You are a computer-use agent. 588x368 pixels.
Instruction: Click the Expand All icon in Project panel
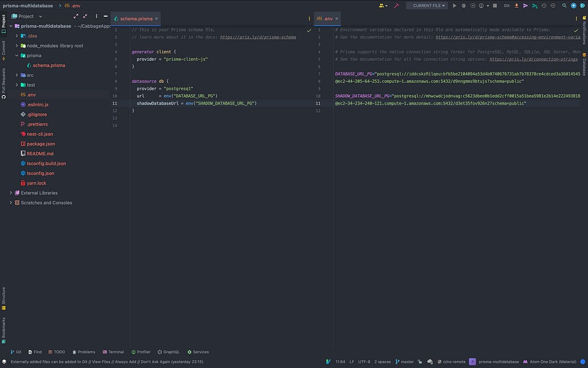(75, 17)
